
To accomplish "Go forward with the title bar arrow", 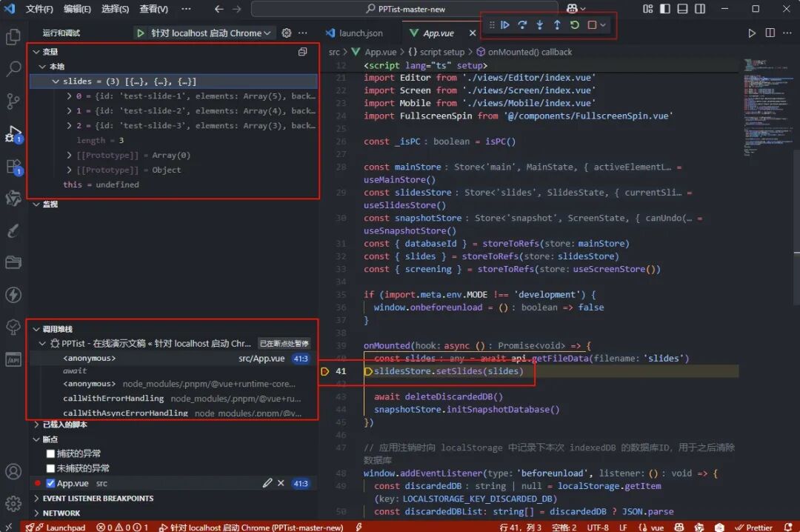I will click(x=237, y=9).
